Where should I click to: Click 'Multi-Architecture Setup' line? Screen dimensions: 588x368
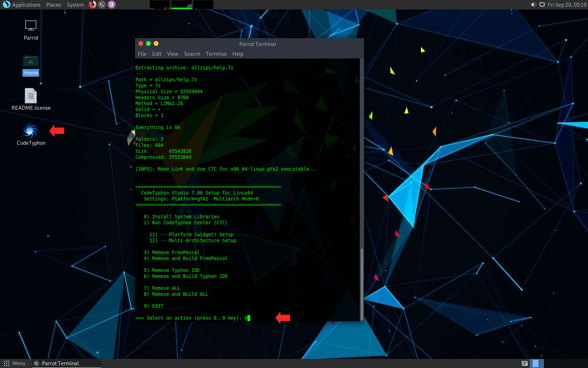[x=193, y=240]
